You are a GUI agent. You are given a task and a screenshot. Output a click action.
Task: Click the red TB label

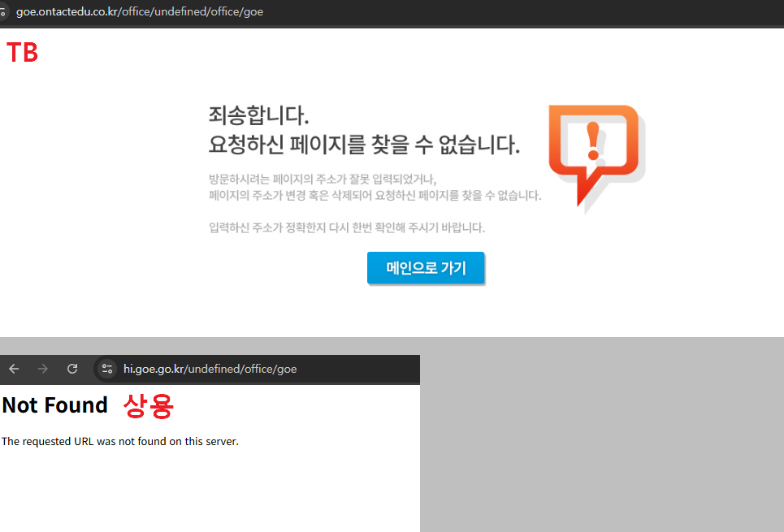22,53
